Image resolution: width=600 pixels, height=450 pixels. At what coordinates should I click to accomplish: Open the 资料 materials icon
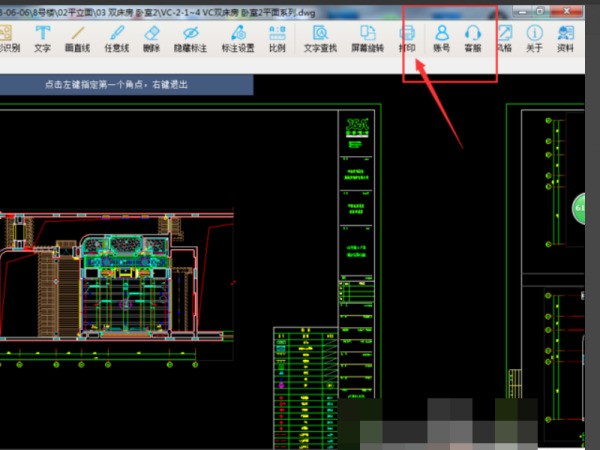point(565,38)
